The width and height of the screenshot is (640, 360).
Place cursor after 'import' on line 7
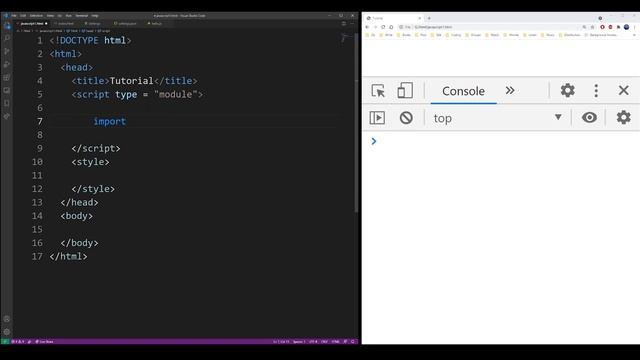click(x=127, y=122)
